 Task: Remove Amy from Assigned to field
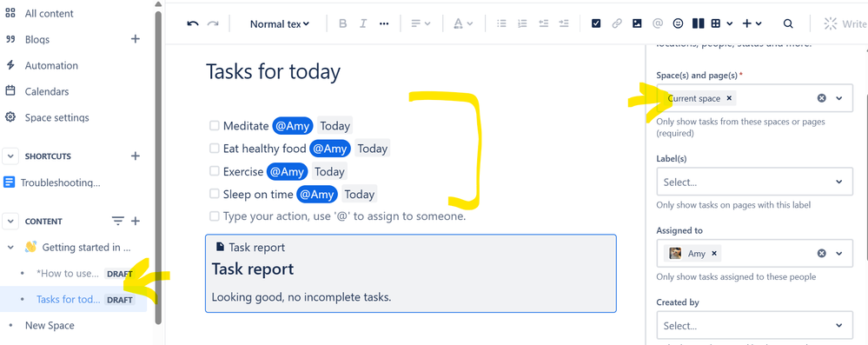pos(714,254)
